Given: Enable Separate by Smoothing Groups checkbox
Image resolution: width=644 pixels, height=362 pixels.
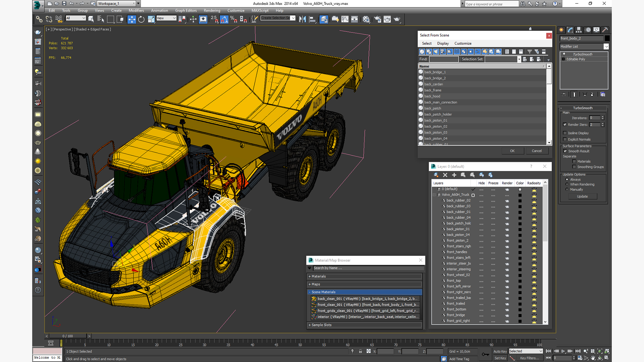Looking at the screenshot, I should (x=574, y=167).
